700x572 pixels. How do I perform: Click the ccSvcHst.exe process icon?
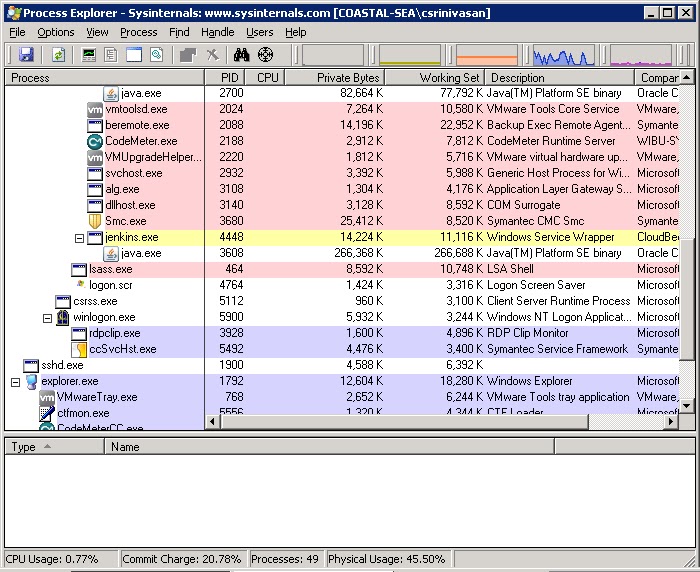tap(79, 350)
